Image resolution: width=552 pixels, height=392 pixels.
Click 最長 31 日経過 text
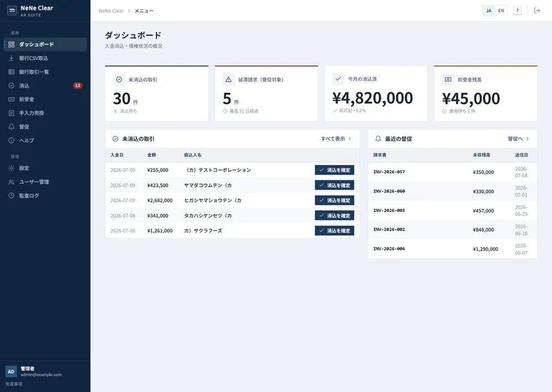coord(243,111)
